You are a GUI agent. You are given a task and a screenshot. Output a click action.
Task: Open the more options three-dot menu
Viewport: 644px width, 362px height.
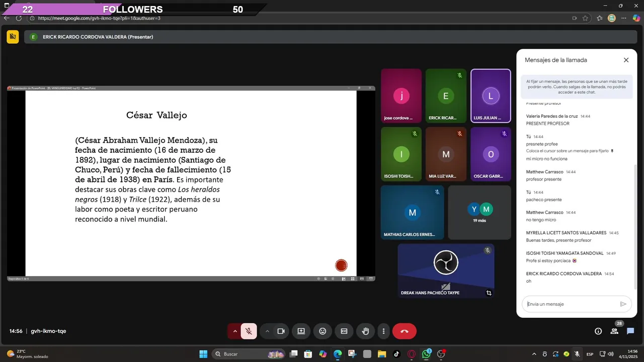point(383,331)
